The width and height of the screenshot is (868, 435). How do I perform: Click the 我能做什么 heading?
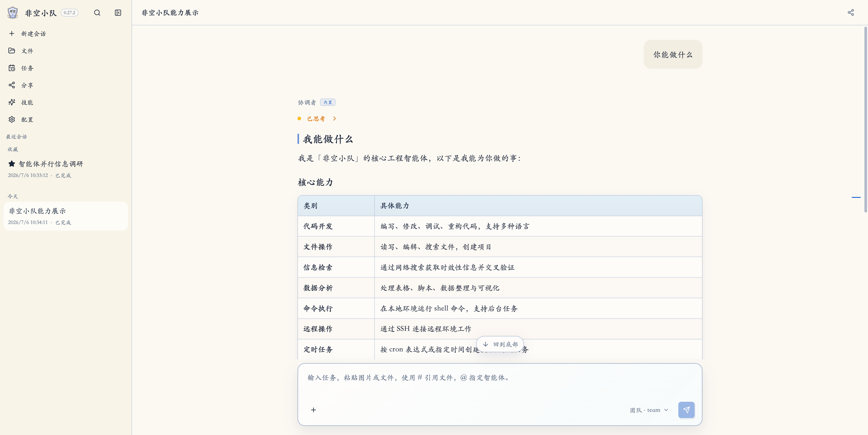(x=328, y=139)
